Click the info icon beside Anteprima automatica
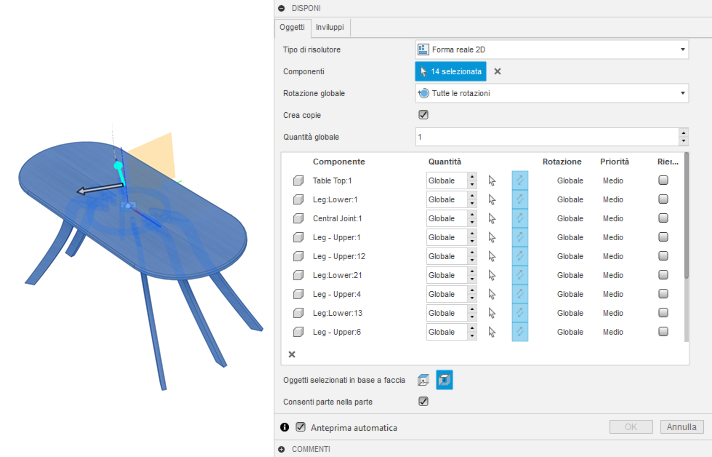Image resolution: width=712 pixels, height=457 pixels. pyautogui.click(x=285, y=427)
